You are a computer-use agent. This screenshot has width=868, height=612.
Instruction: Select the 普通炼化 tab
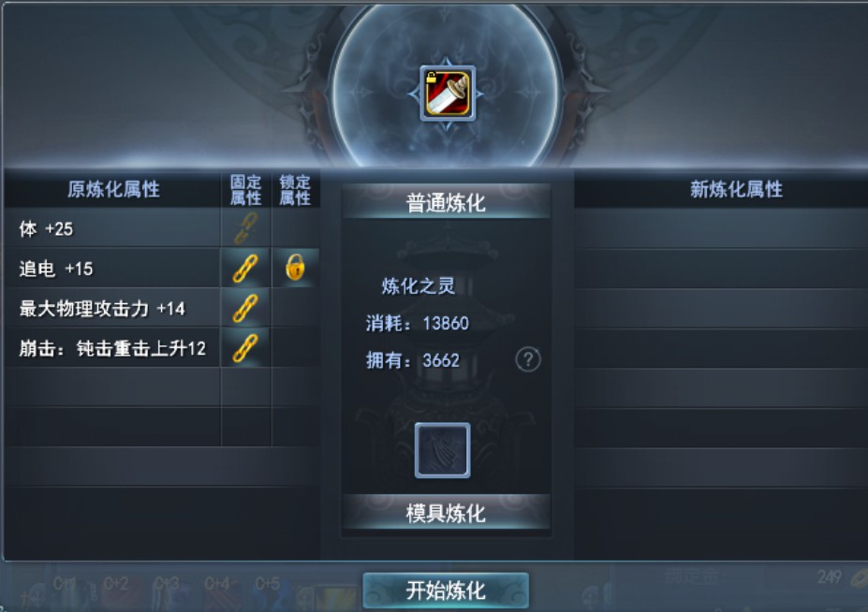447,202
